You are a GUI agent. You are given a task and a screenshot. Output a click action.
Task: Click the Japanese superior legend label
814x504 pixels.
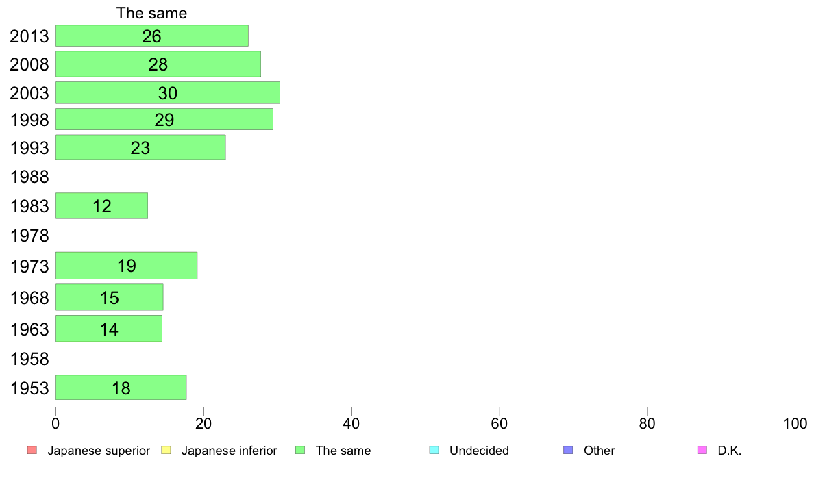tap(99, 451)
